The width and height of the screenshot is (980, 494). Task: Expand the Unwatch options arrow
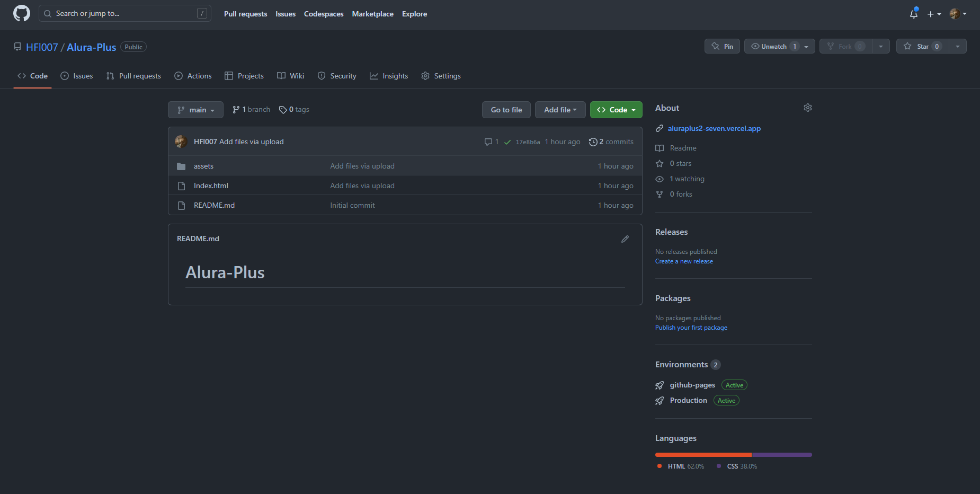pyautogui.click(x=807, y=46)
